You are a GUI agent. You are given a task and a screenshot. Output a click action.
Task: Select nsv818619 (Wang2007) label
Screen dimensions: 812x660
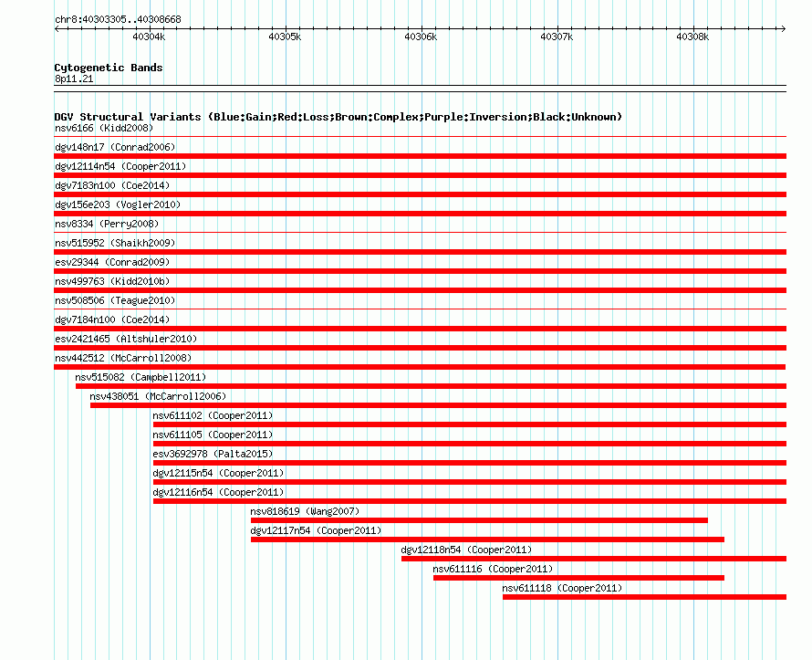click(x=305, y=511)
